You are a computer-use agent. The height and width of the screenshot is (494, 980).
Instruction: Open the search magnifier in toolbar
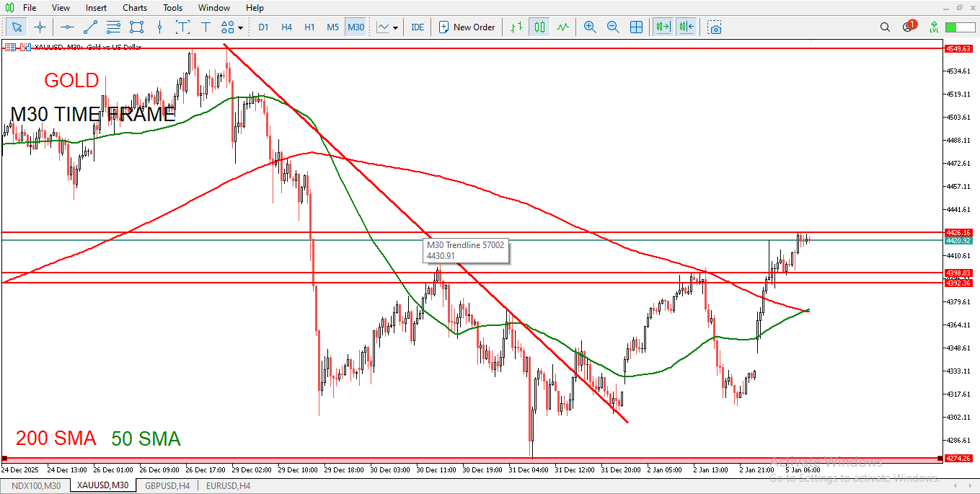tap(885, 27)
